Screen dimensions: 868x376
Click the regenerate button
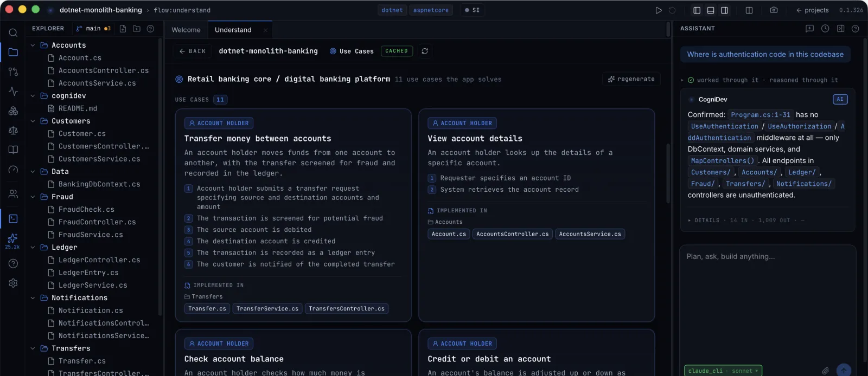(631, 79)
